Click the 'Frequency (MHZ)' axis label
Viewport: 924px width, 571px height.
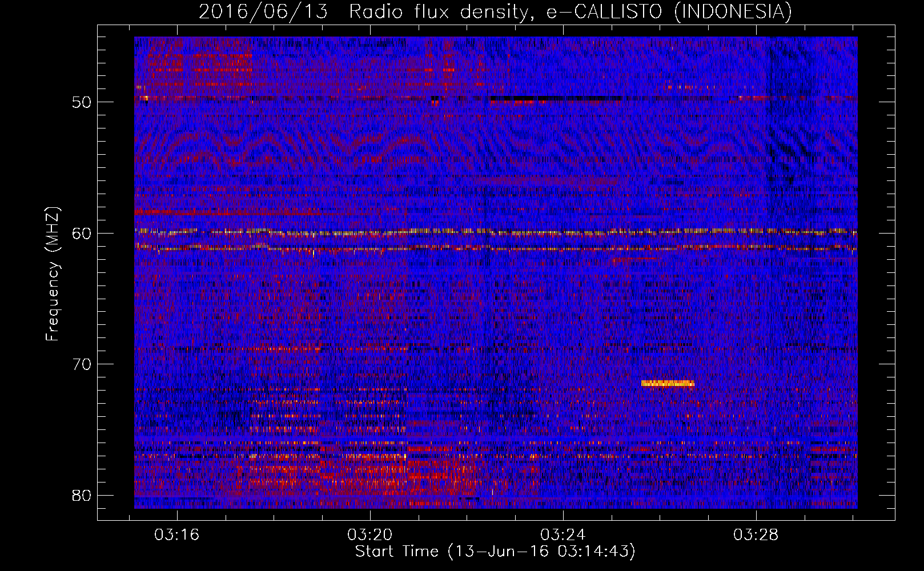[x=53, y=274]
